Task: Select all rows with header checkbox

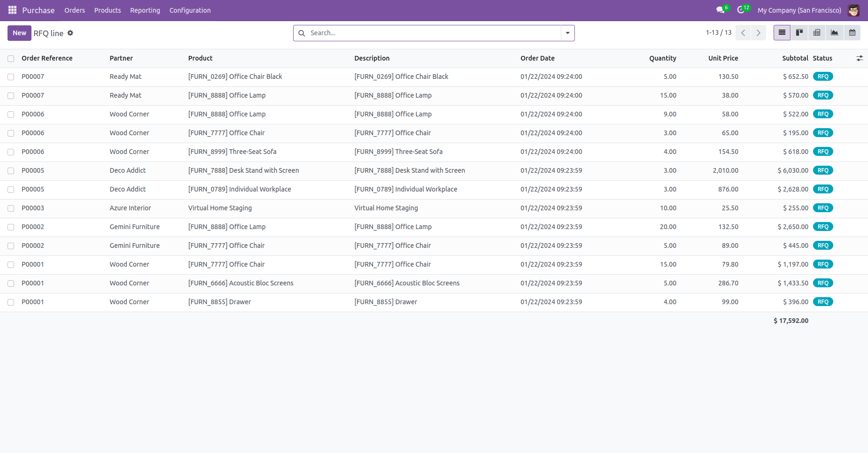Action: (11, 59)
